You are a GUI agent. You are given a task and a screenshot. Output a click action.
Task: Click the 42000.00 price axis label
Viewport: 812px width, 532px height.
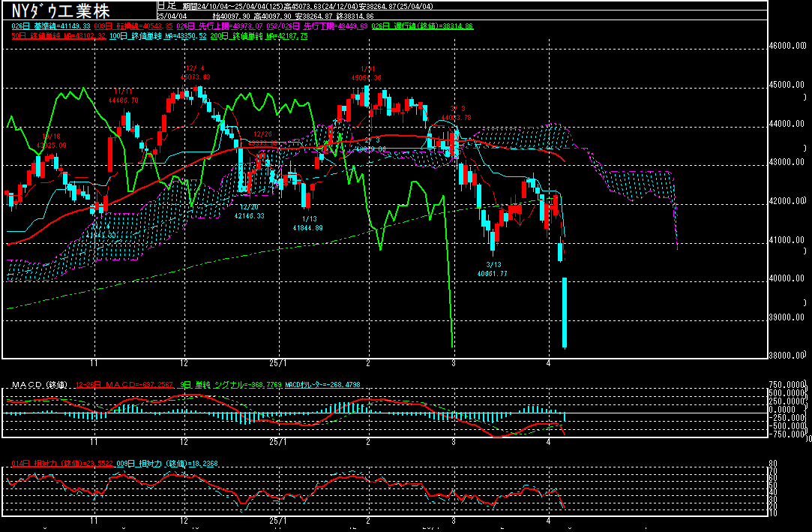(787, 201)
